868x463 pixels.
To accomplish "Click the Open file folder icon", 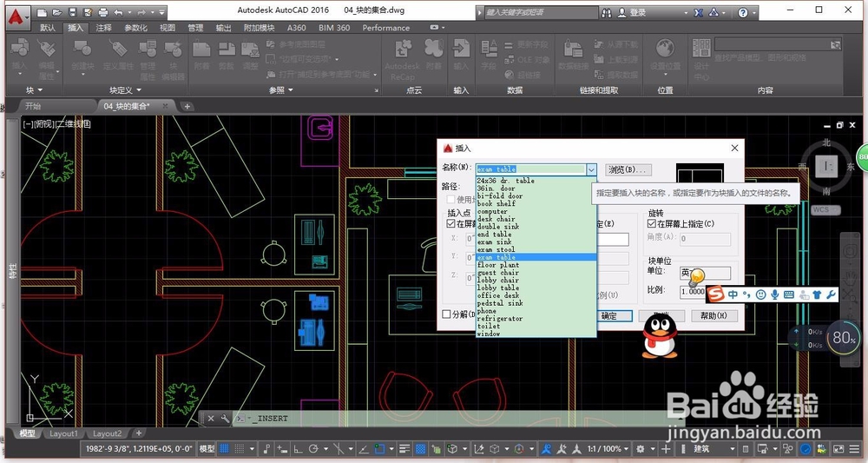I will pos(57,12).
